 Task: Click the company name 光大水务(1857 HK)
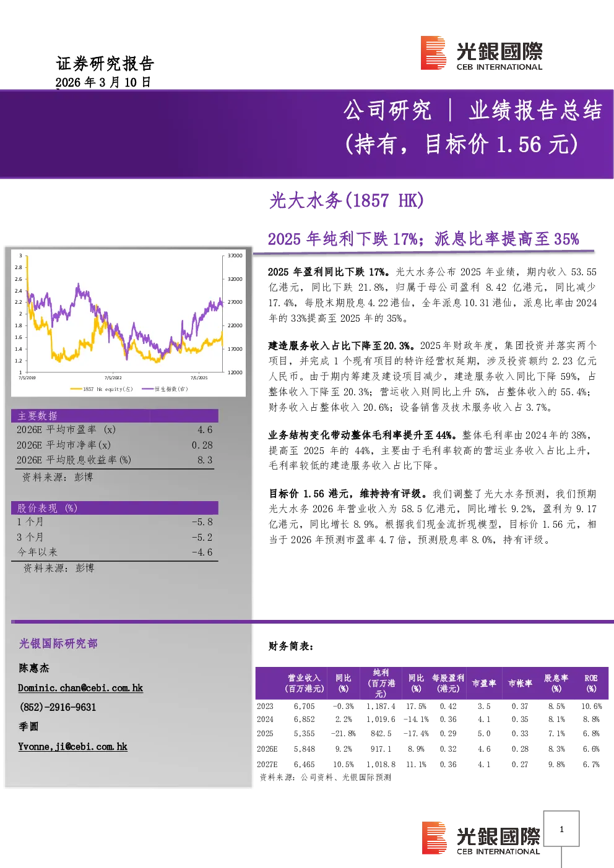[347, 200]
